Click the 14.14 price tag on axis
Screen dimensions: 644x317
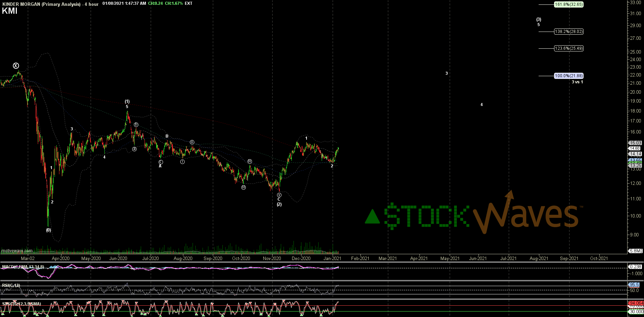coord(635,154)
